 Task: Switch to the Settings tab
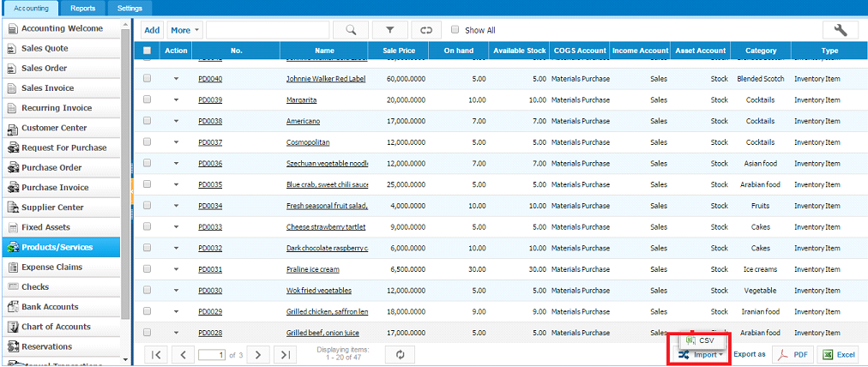click(130, 9)
